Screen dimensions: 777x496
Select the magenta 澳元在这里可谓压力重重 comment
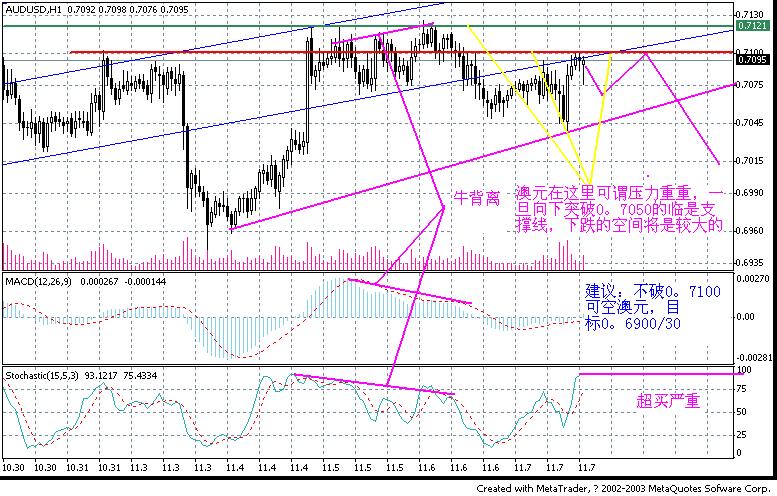pyautogui.click(x=619, y=209)
